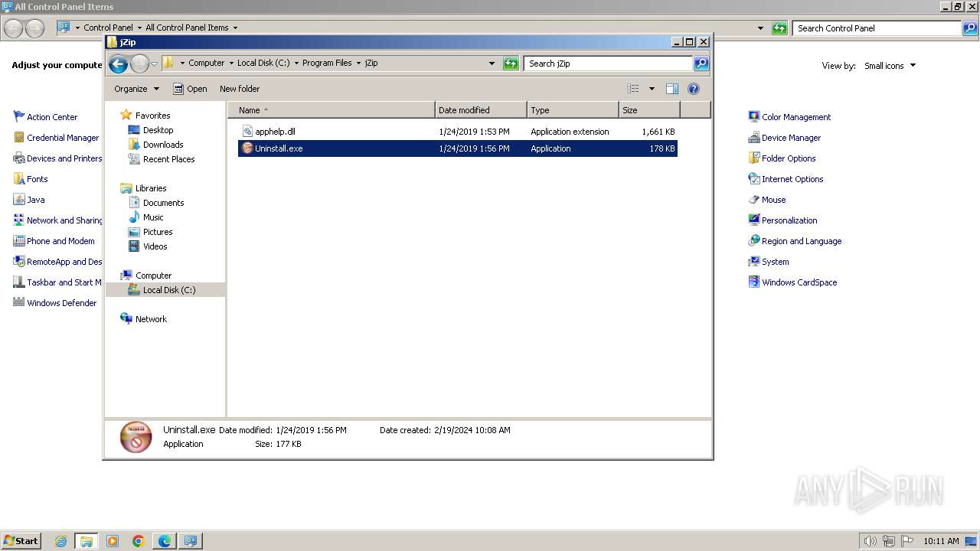Image resolution: width=980 pixels, height=551 pixels.
Task: Click the Search jZip input field
Action: click(609, 64)
